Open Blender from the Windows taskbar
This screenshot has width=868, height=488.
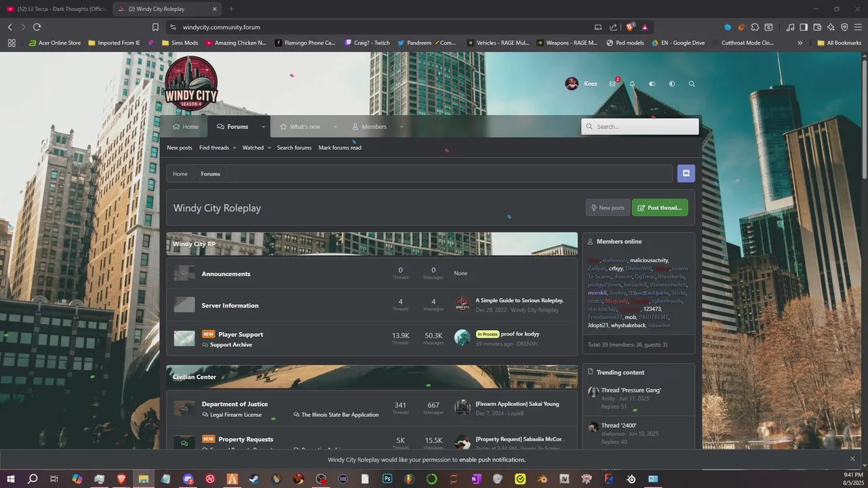tap(542, 479)
